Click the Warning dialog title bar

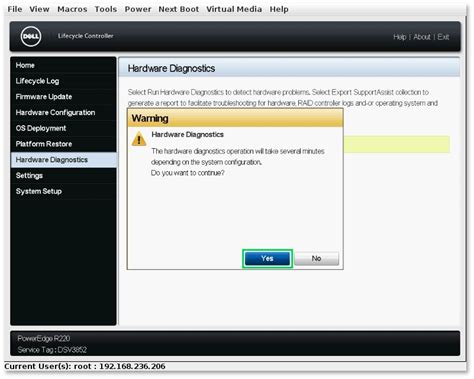pos(235,118)
